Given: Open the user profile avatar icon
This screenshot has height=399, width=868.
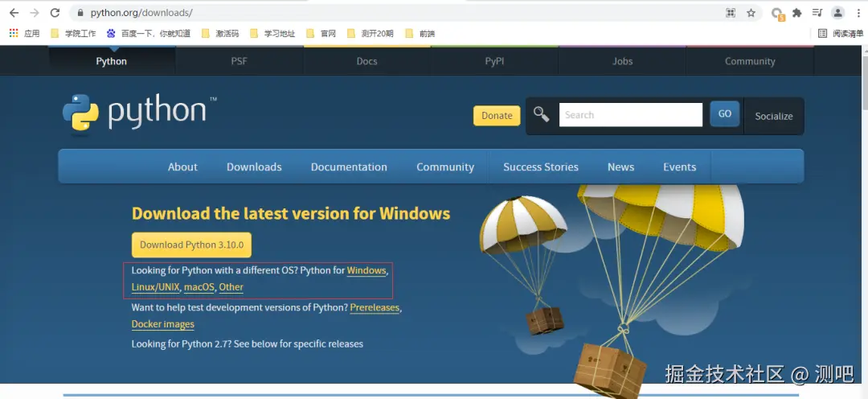Looking at the screenshot, I should coord(838,13).
